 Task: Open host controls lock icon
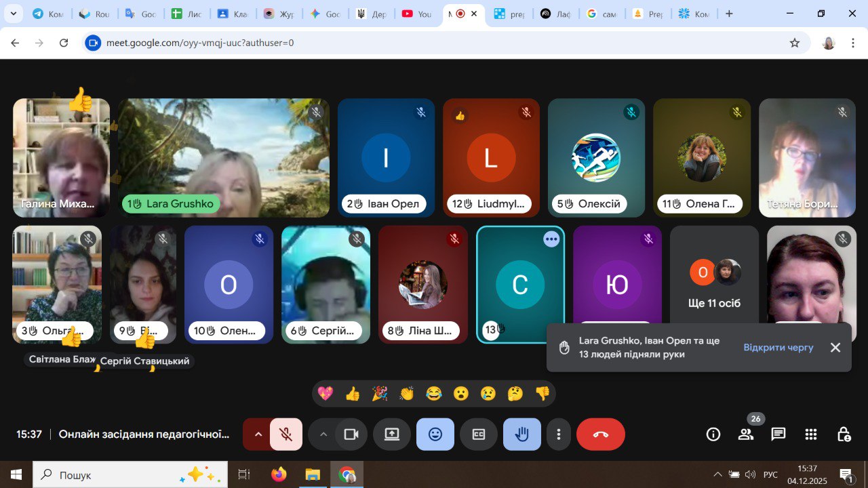tap(843, 434)
